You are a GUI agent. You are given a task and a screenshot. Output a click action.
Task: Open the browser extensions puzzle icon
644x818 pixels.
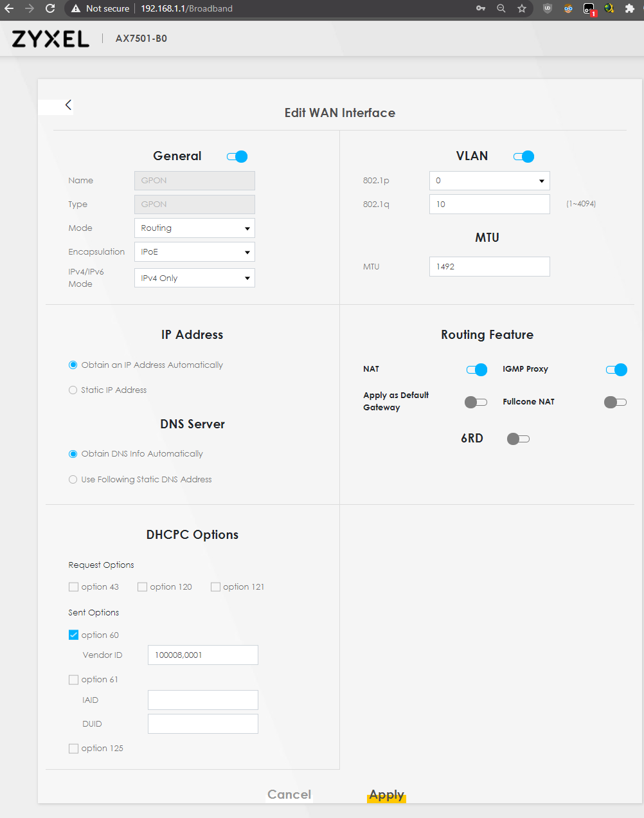(630, 8)
